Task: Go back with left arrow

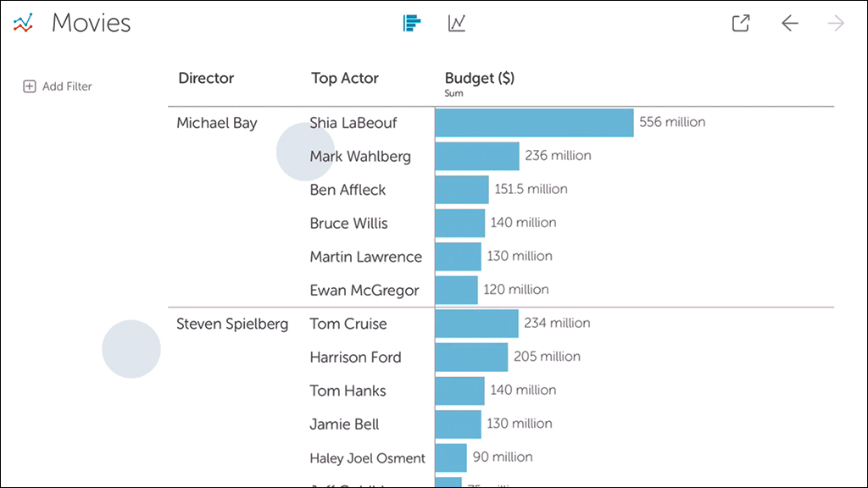Action: (790, 23)
